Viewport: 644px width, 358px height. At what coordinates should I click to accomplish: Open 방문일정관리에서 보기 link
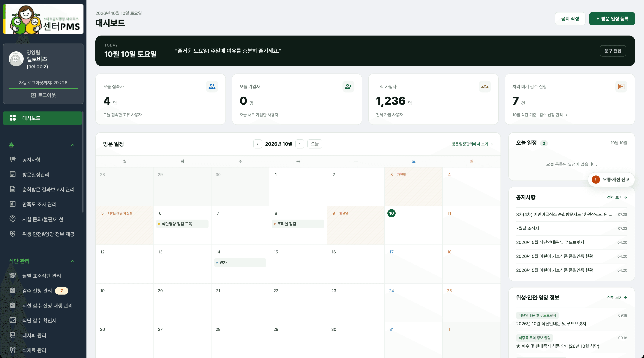click(x=472, y=144)
